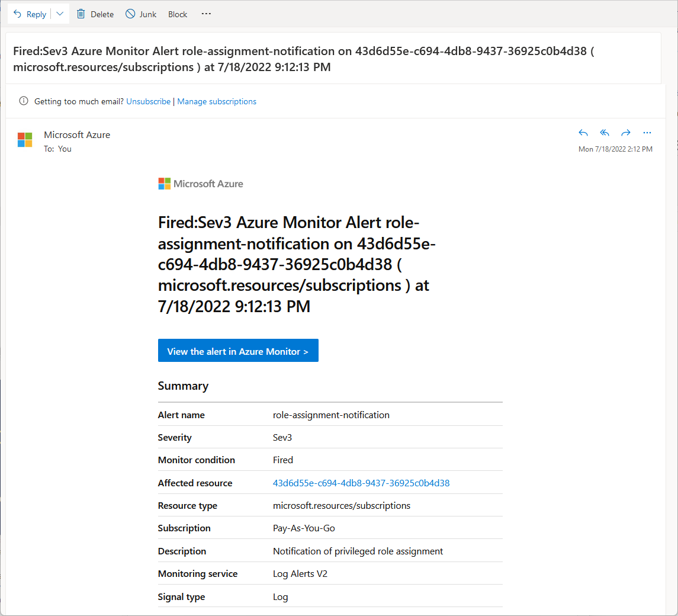
Task: Click the sender name Microsoft Azure
Action: pyautogui.click(x=77, y=134)
